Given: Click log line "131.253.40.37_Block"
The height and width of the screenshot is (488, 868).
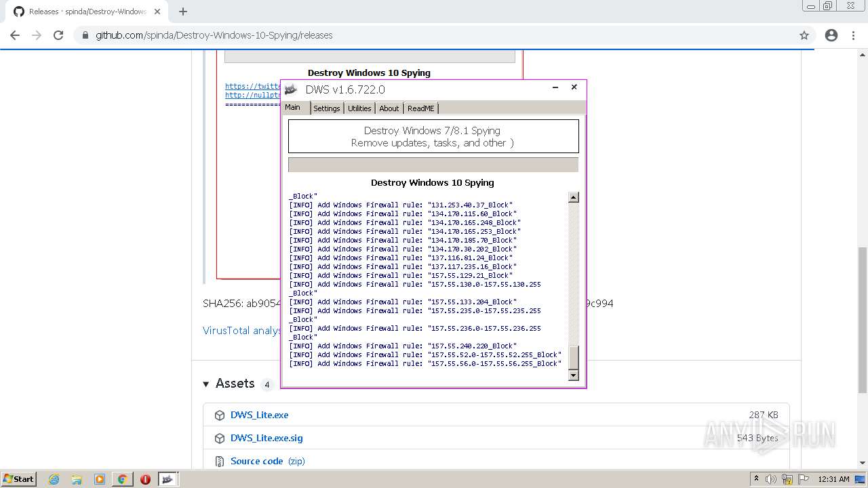Looking at the screenshot, I should (x=401, y=205).
